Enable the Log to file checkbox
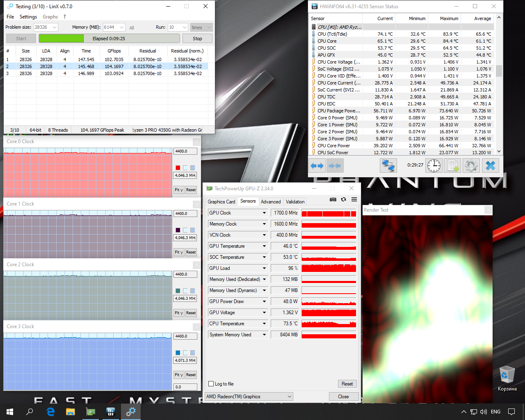Screen dimensions: 525x420 [211, 384]
